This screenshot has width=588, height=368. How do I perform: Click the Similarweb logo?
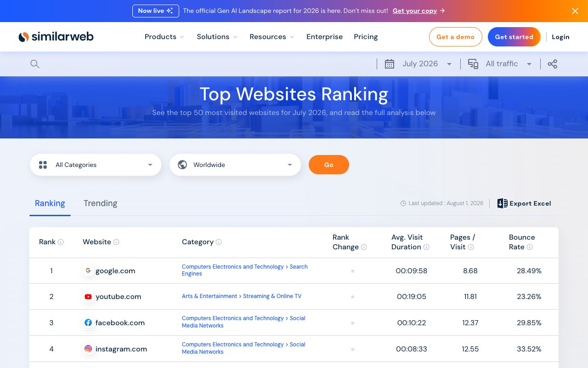56,37
